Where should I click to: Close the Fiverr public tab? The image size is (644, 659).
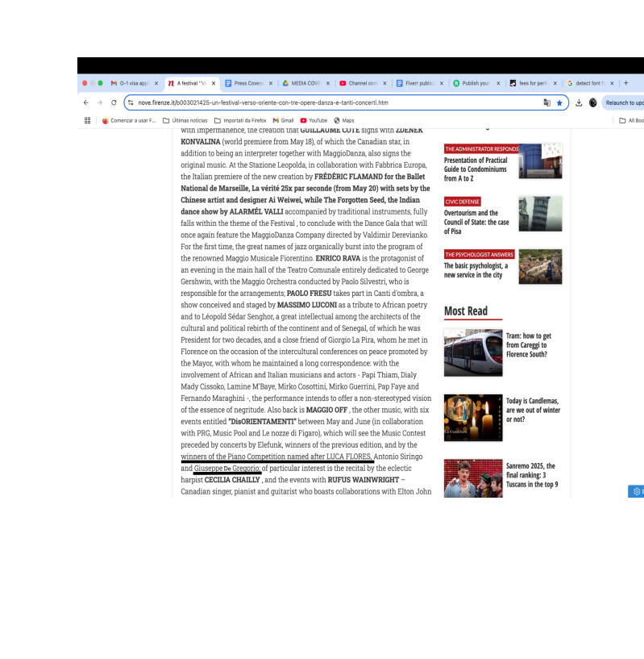(x=442, y=83)
